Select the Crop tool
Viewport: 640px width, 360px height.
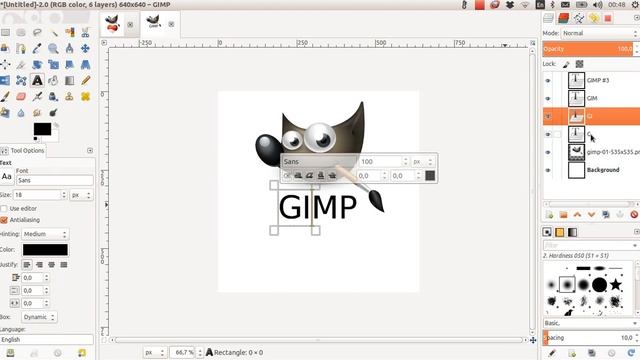click(21, 64)
